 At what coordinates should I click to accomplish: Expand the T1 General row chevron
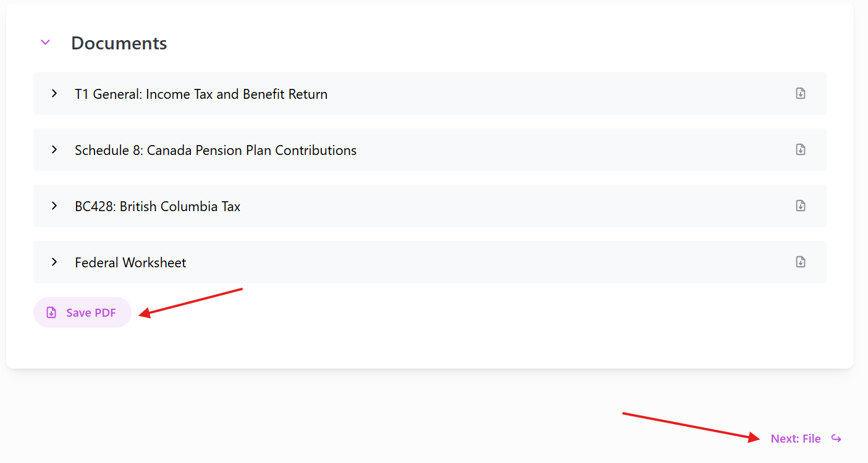click(54, 93)
